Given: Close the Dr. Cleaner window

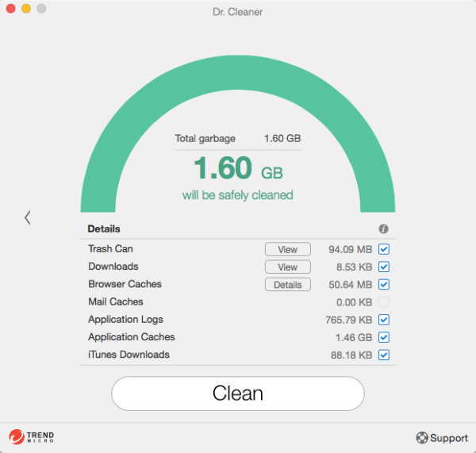Looking at the screenshot, I should pyautogui.click(x=10, y=8).
